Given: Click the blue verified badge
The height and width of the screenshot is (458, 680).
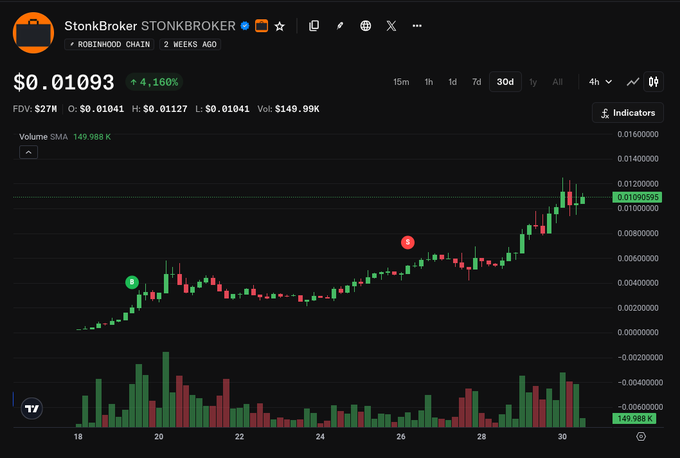Looking at the screenshot, I should point(245,26).
